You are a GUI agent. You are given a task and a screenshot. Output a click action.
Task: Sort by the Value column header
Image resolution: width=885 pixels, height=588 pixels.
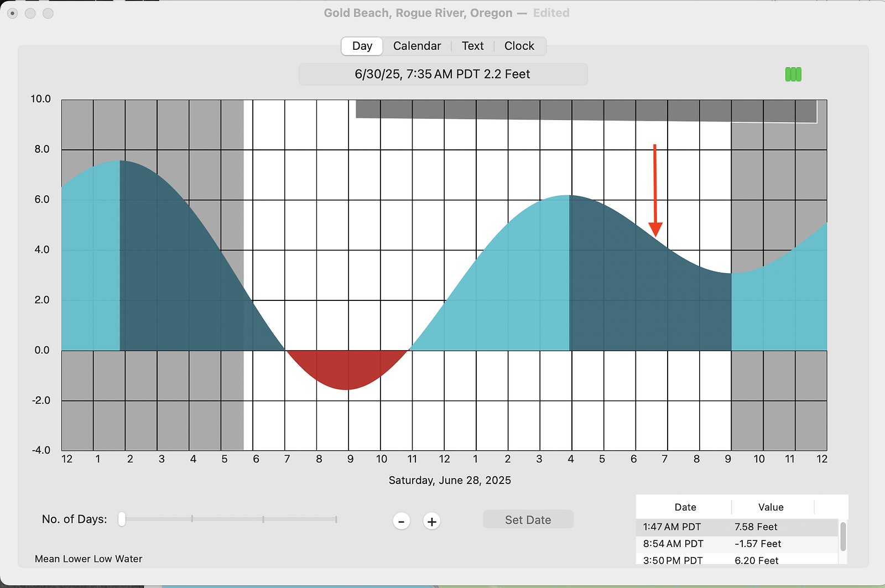click(771, 507)
